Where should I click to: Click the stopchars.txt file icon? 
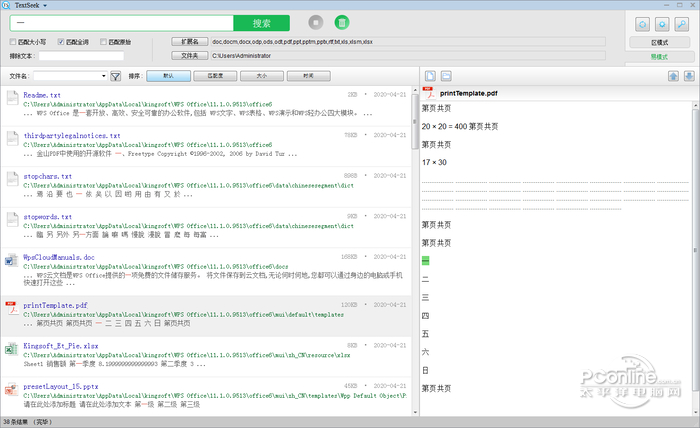pos(12,179)
